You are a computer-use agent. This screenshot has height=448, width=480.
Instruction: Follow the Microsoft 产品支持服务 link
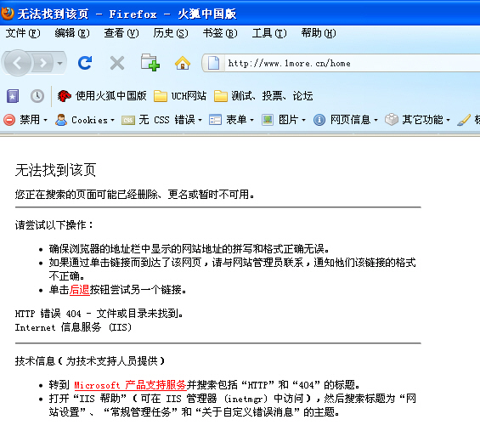click(130, 385)
